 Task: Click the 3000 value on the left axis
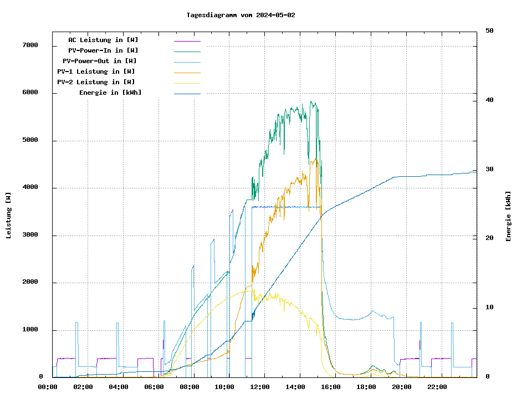click(x=30, y=235)
